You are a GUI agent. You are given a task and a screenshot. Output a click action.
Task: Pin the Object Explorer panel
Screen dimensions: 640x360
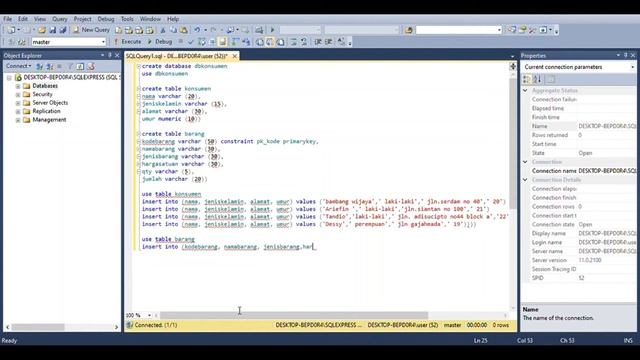pyautogui.click(x=109, y=55)
